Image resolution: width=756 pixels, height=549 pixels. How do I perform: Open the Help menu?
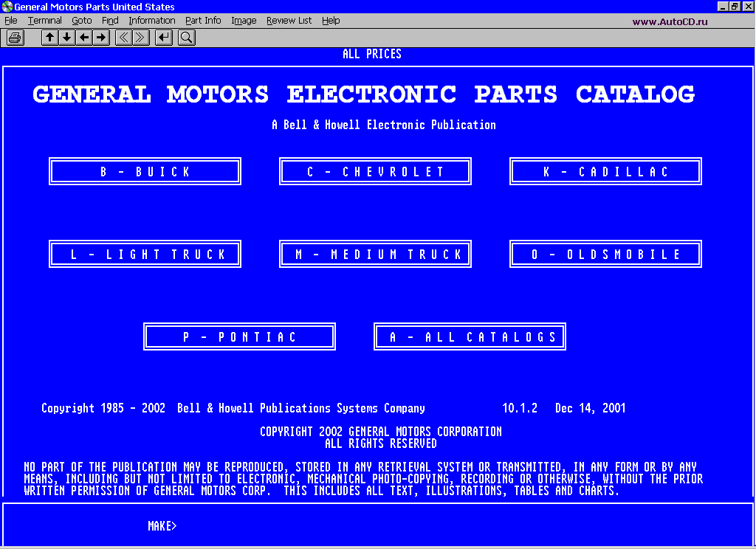click(x=331, y=21)
